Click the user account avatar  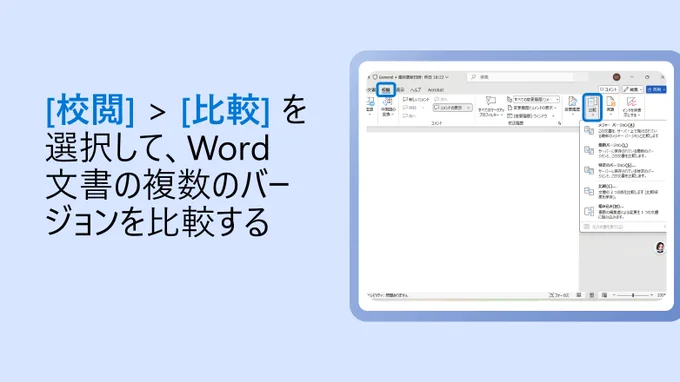pos(616,77)
